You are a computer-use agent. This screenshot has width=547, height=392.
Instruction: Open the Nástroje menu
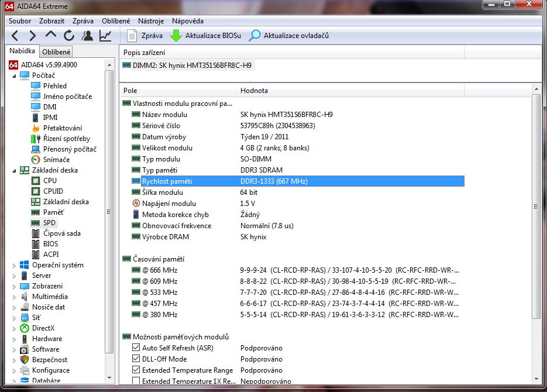tap(151, 21)
